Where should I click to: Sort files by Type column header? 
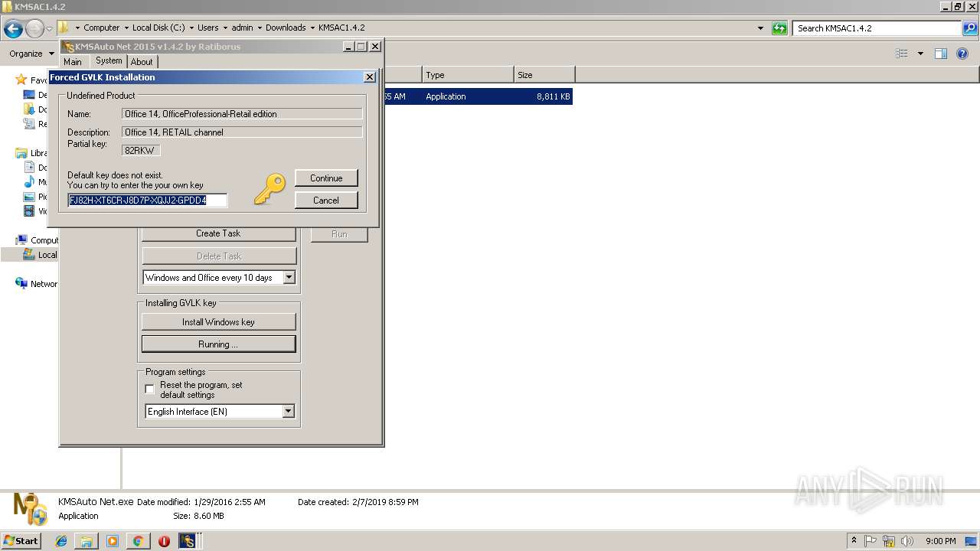point(468,75)
